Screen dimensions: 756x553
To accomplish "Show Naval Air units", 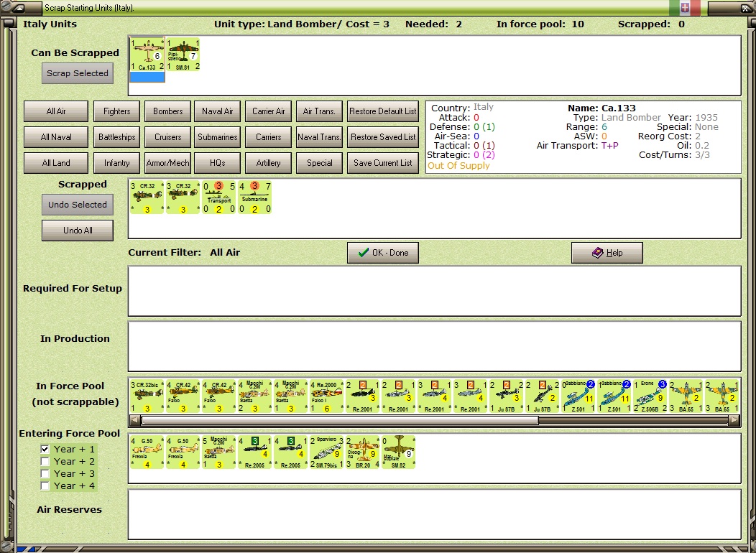I will click(218, 111).
